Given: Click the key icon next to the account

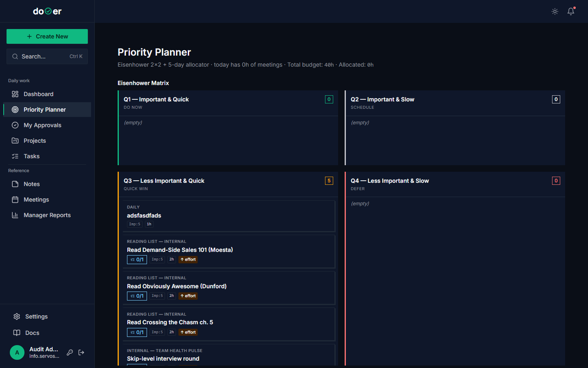Looking at the screenshot, I should pyautogui.click(x=70, y=352).
